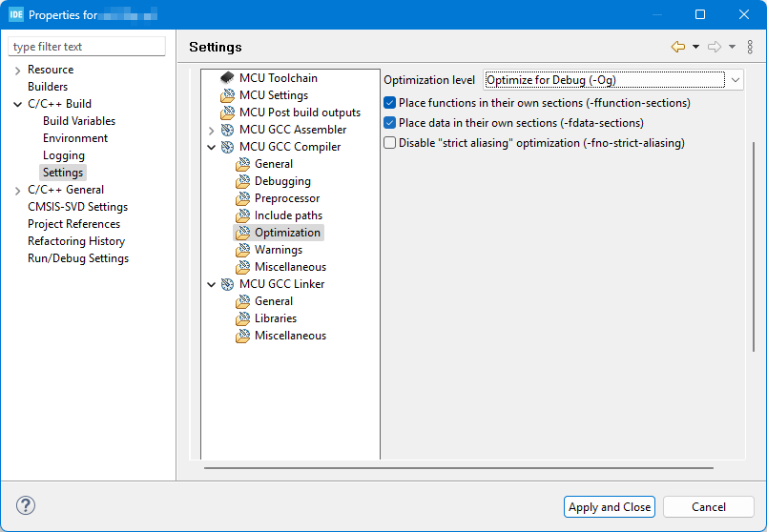The width and height of the screenshot is (767, 532).
Task: Click the help question mark icon
Action: click(26, 506)
